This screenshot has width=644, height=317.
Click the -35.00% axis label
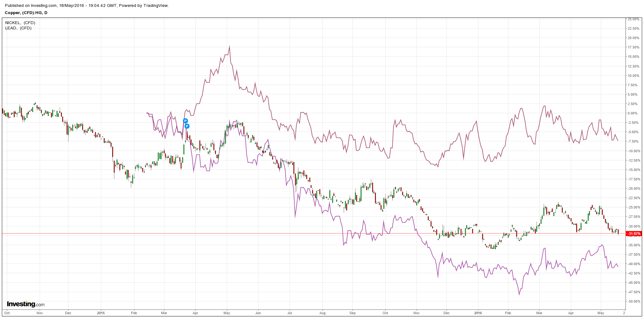633,245
